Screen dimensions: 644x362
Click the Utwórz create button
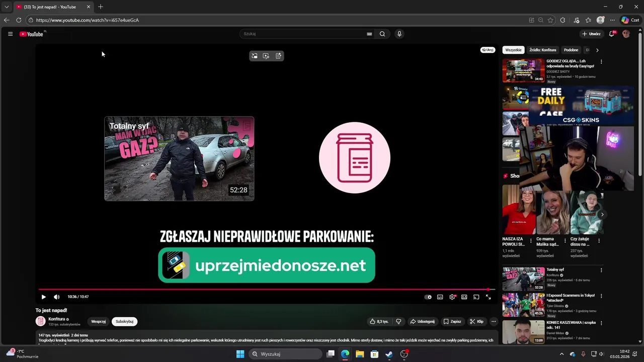coord(591,34)
